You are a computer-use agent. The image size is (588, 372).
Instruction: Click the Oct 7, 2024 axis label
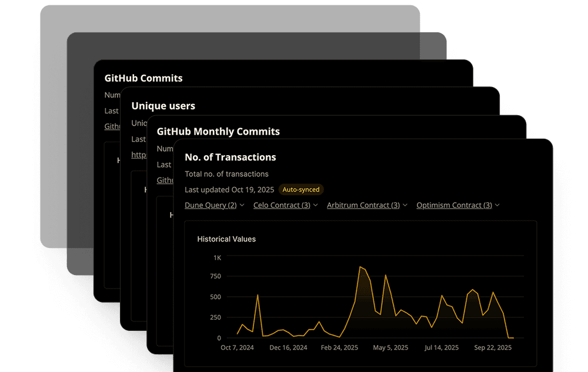click(x=237, y=347)
